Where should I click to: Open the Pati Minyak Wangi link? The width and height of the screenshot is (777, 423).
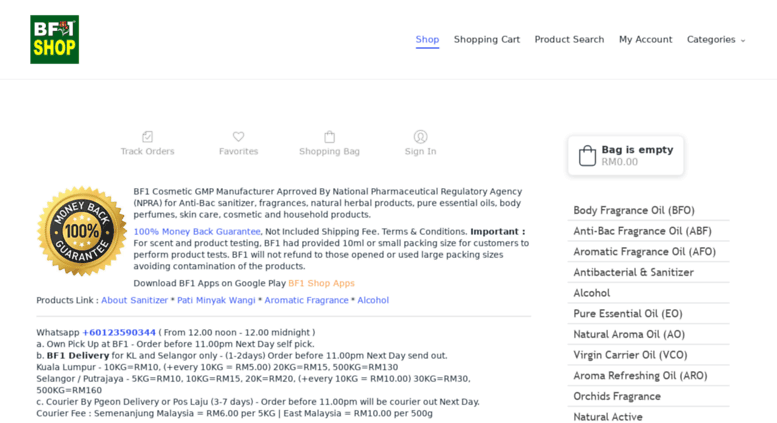tap(216, 300)
